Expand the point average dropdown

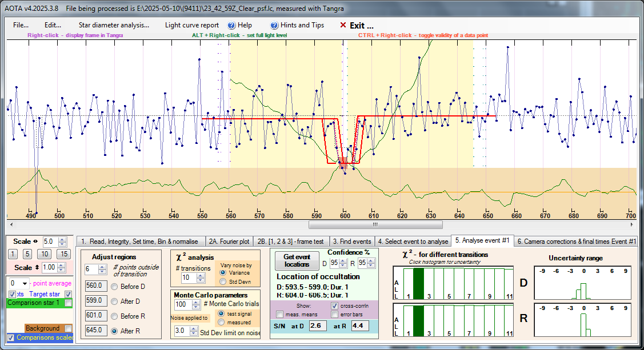click(x=25, y=283)
